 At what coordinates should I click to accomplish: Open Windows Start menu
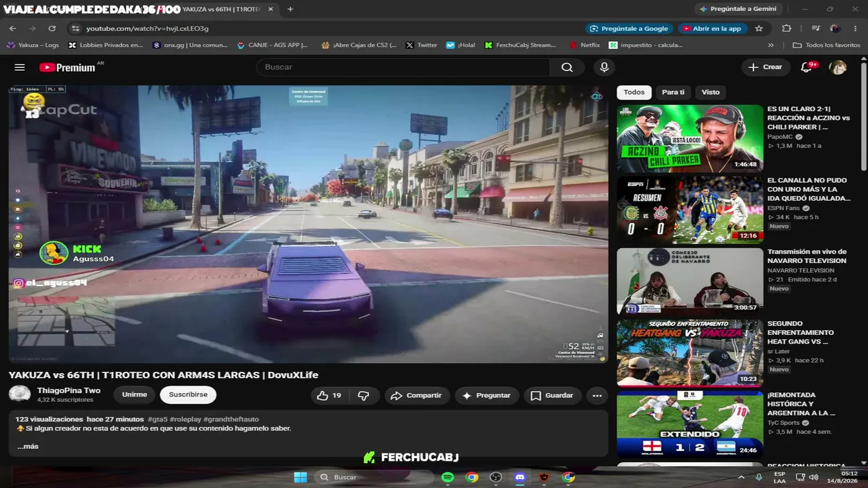(x=300, y=477)
